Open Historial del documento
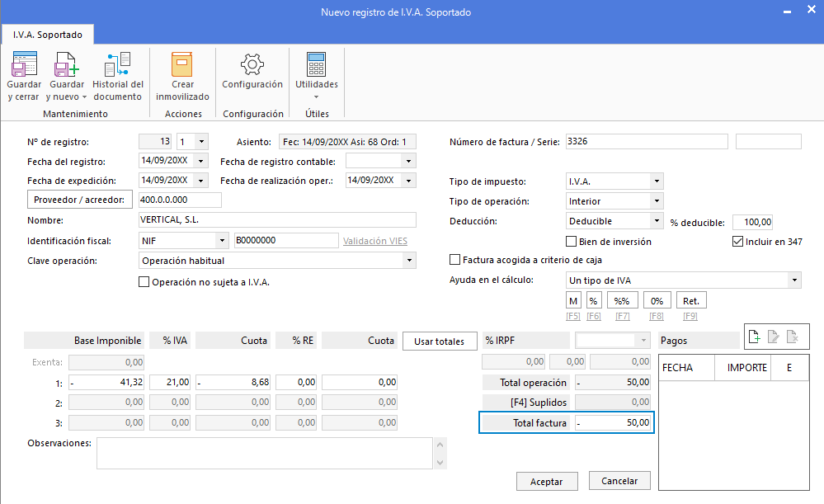The width and height of the screenshot is (824, 504). point(117,76)
